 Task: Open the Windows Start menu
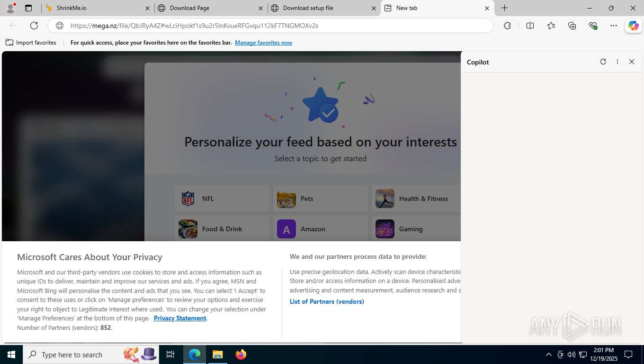click(11, 355)
